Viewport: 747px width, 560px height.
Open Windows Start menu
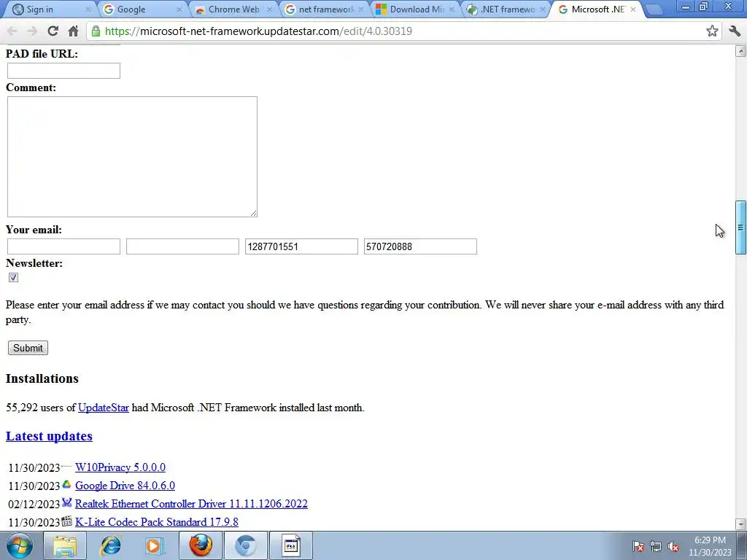click(x=20, y=545)
